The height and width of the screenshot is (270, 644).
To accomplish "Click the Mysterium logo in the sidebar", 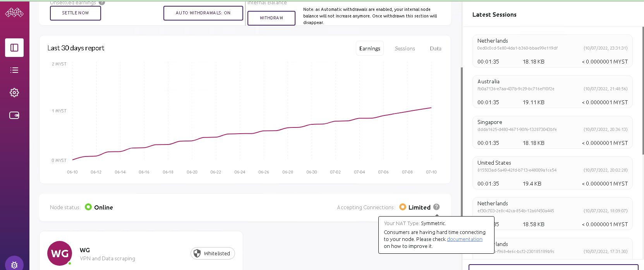I will coord(14,13).
